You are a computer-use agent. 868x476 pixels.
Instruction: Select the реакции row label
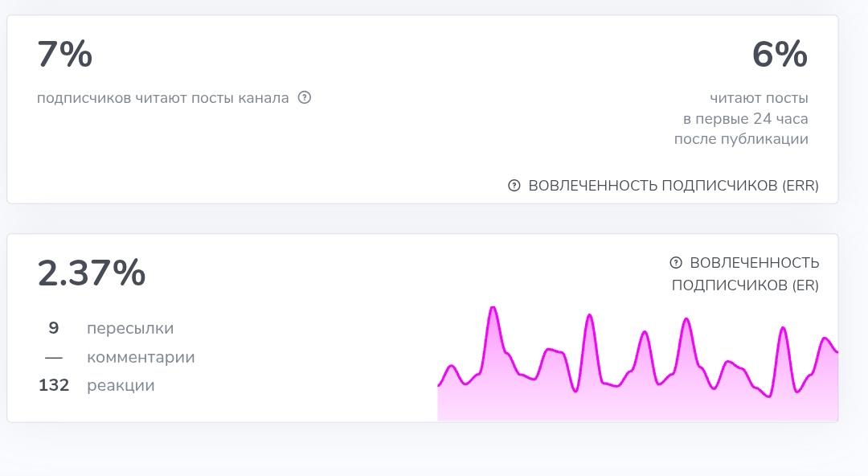[x=121, y=385]
